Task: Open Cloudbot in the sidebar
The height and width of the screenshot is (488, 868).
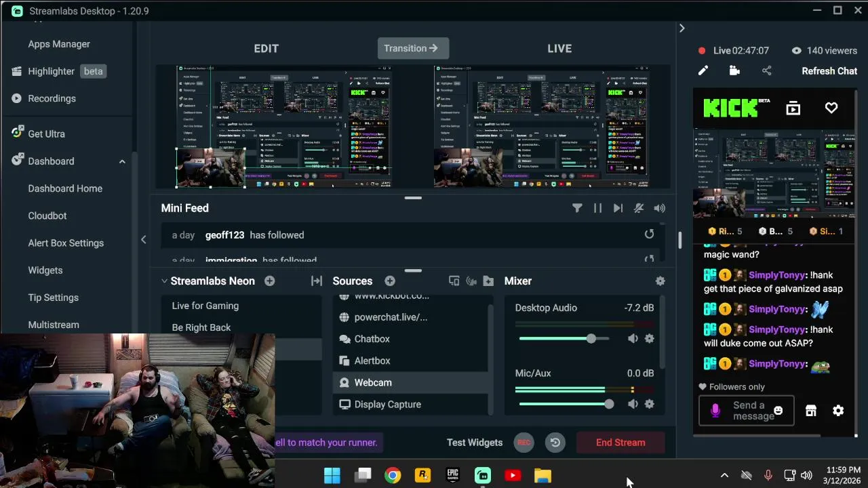Action: coord(47,216)
